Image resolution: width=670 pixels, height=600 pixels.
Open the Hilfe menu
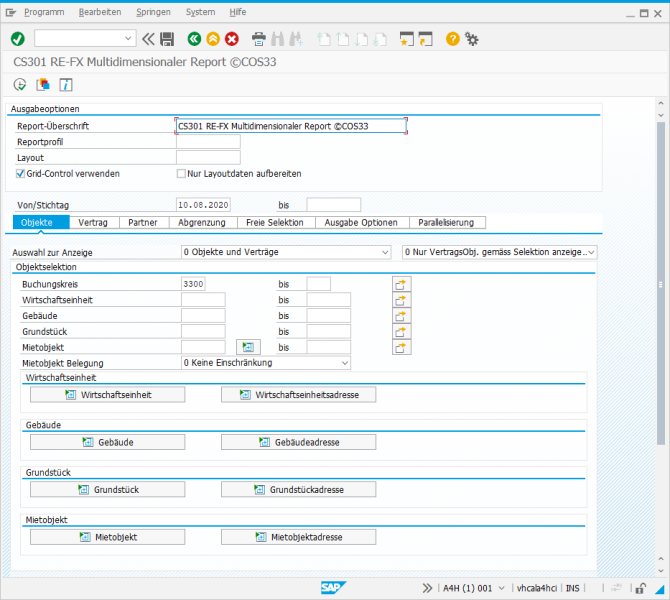pos(238,12)
